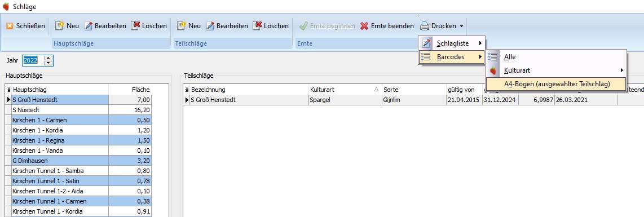Viewport: 644px width, 217px height.
Task: Select the Barcodes menu entry
Action: click(452, 56)
